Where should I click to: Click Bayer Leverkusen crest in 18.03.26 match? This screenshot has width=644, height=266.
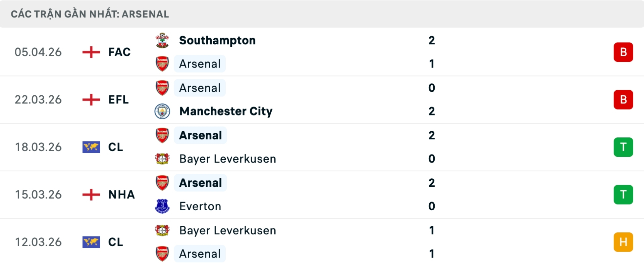tap(162, 159)
